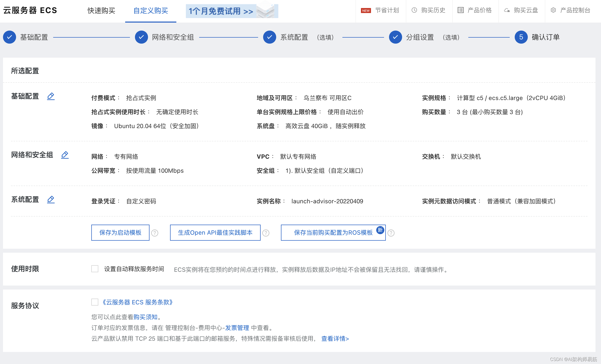Click the 网络和安全组 step checkmark circle
Image resolution: width=601 pixels, height=364 pixels.
click(141, 37)
